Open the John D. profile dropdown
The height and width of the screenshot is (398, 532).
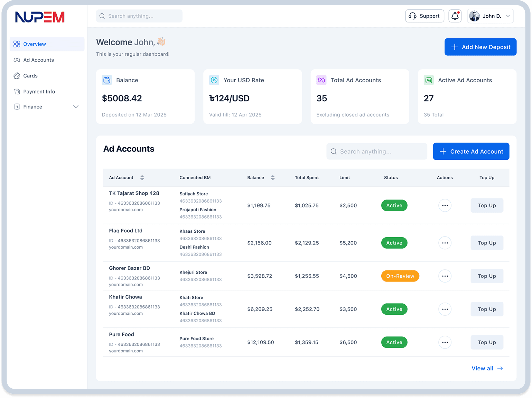508,16
